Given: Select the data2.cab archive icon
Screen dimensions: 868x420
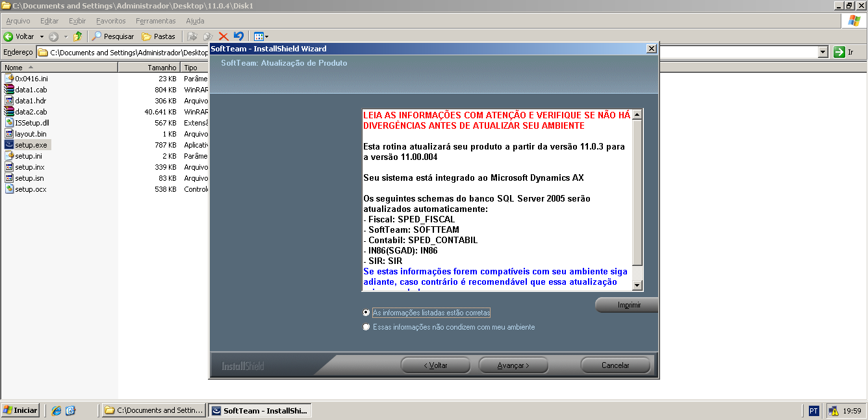Looking at the screenshot, I should 9,112.
